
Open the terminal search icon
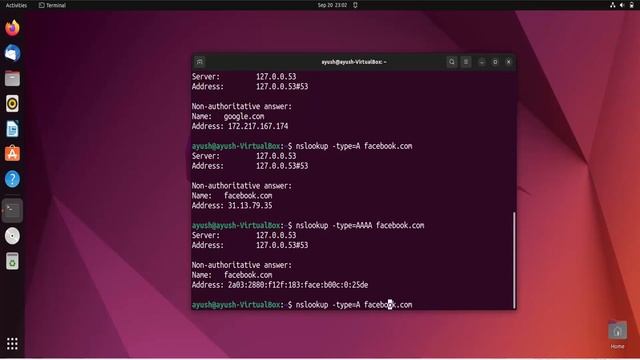point(452,62)
